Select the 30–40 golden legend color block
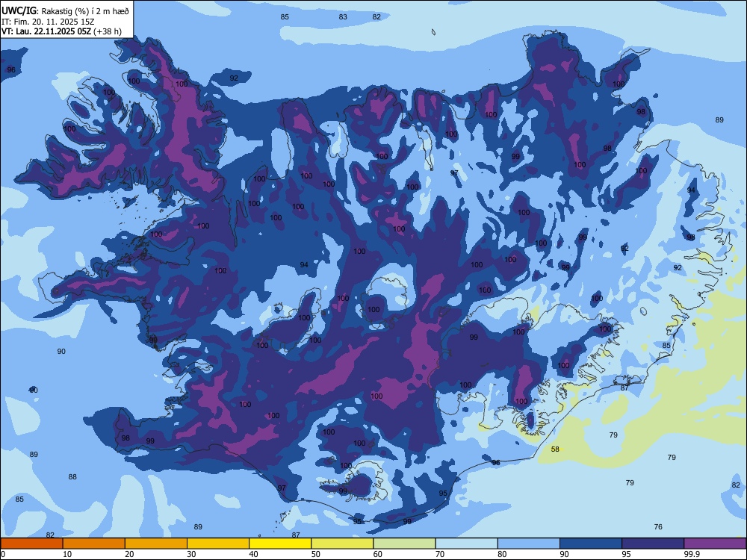 click(x=218, y=544)
